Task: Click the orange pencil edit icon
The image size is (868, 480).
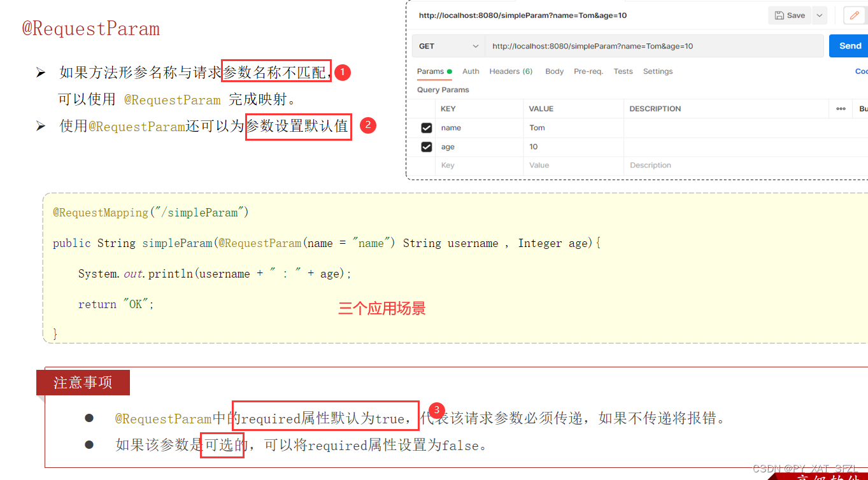Action: [x=855, y=15]
